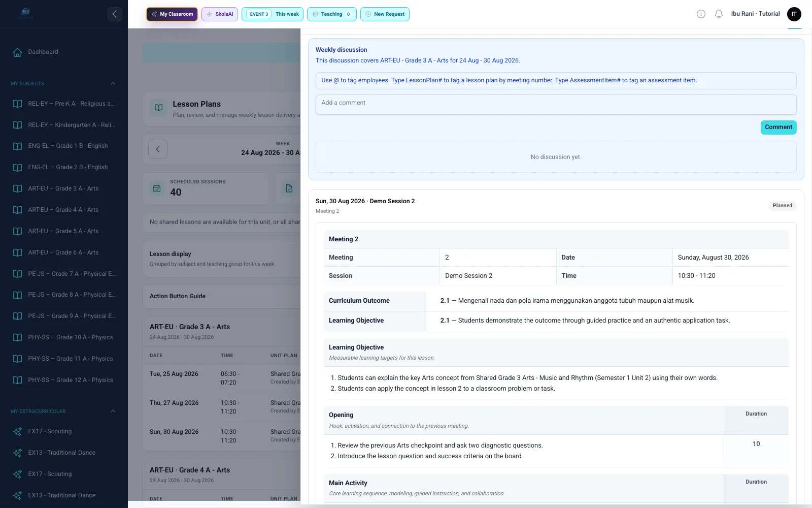Image resolution: width=812 pixels, height=508 pixels.
Task: Click the book icon for ENG-EL Grade 1 B
Action: pyautogui.click(x=17, y=146)
